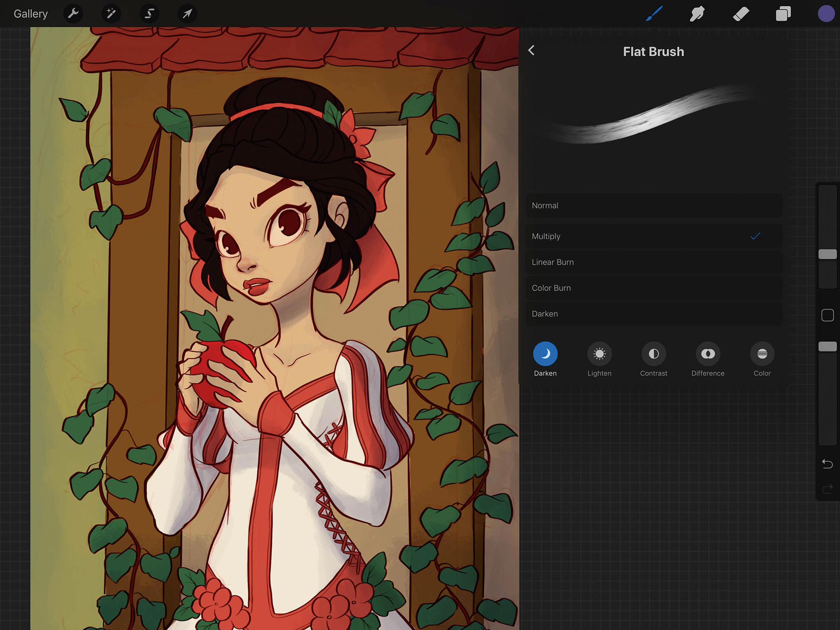The width and height of the screenshot is (840, 630).
Task: Switch to the Lighten blend category
Action: [599, 360]
